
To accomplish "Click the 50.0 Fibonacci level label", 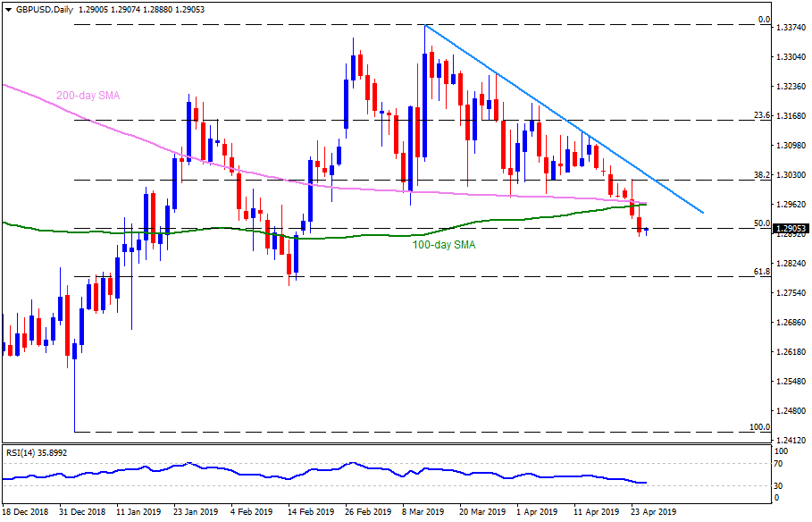I will click(x=761, y=223).
